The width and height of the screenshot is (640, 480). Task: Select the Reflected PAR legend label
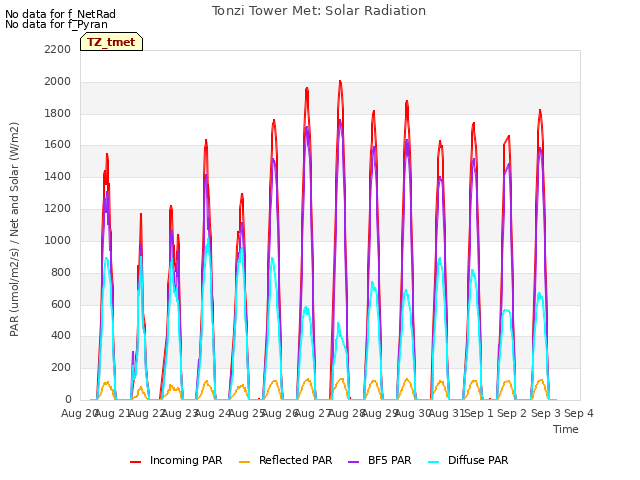tap(296, 460)
